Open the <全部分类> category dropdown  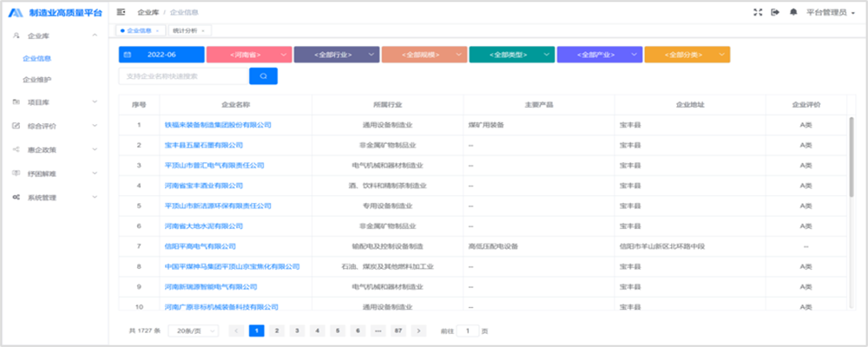(687, 55)
